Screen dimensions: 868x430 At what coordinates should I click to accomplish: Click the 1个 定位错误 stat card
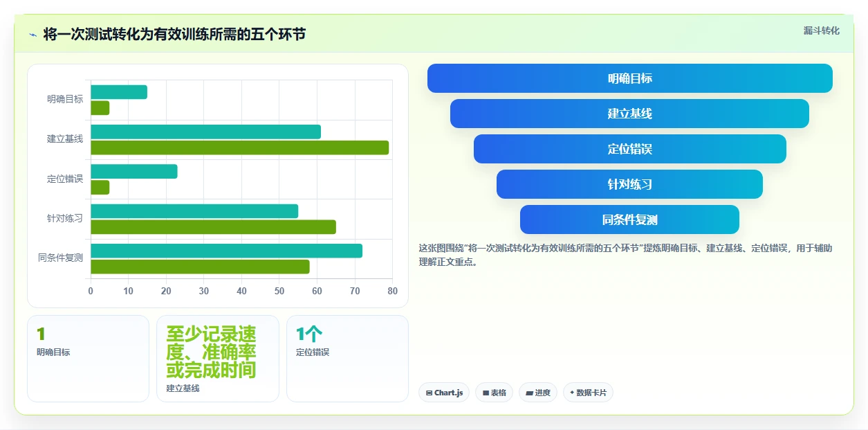pos(347,359)
